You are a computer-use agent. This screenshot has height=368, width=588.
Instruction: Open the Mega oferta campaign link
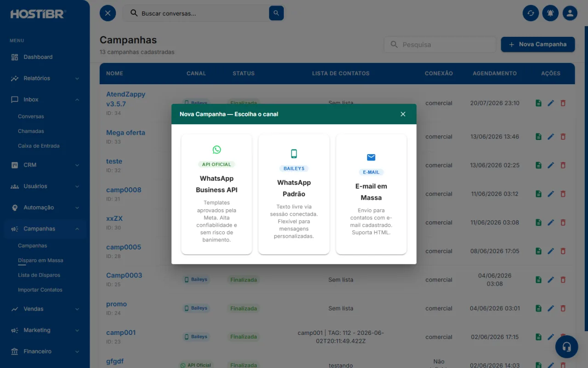pyautogui.click(x=125, y=132)
